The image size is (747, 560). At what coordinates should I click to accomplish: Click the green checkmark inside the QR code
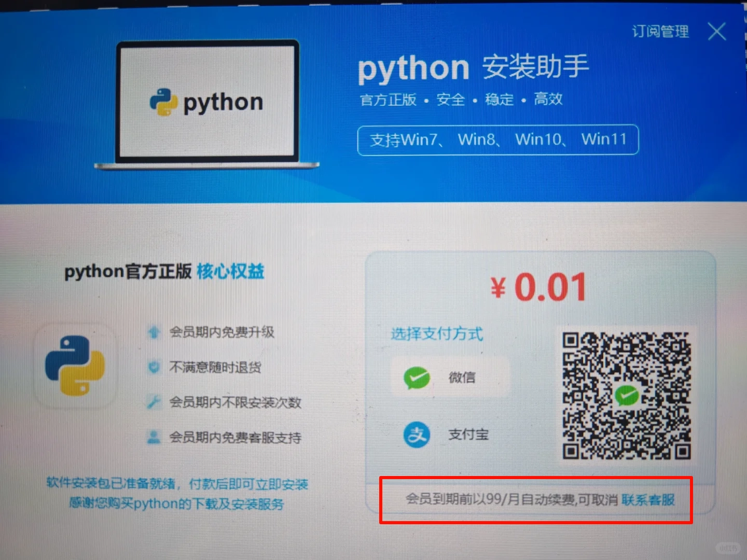[627, 397]
